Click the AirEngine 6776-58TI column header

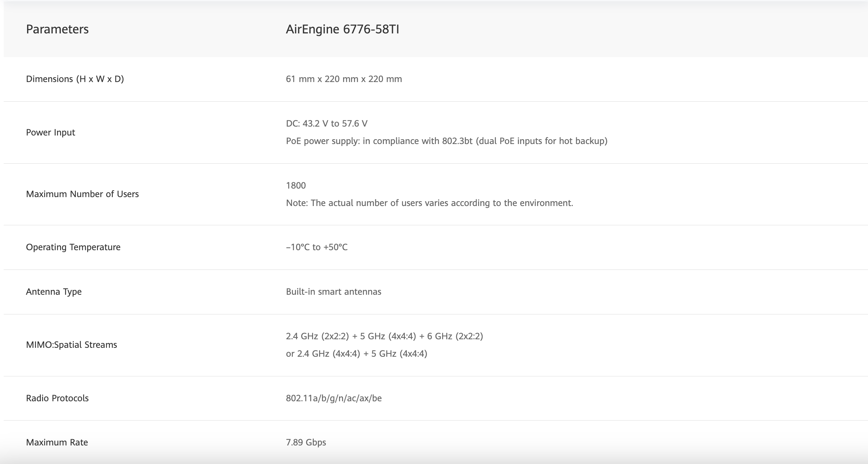(x=342, y=29)
